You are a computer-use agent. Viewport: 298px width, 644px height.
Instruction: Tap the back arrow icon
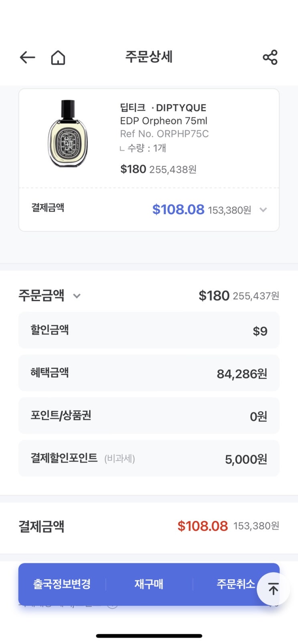[x=27, y=58]
